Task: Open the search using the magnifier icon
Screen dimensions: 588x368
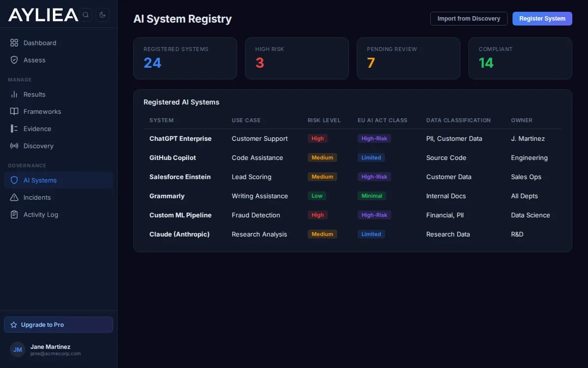Action: (86, 15)
